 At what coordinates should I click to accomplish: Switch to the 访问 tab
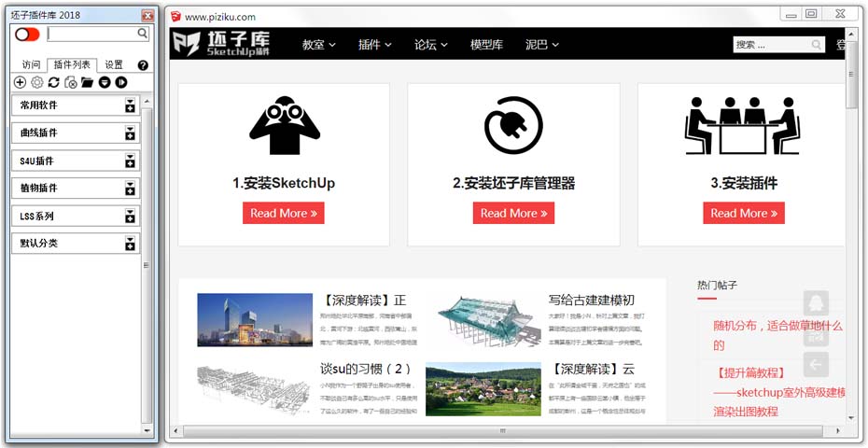[32, 65]
